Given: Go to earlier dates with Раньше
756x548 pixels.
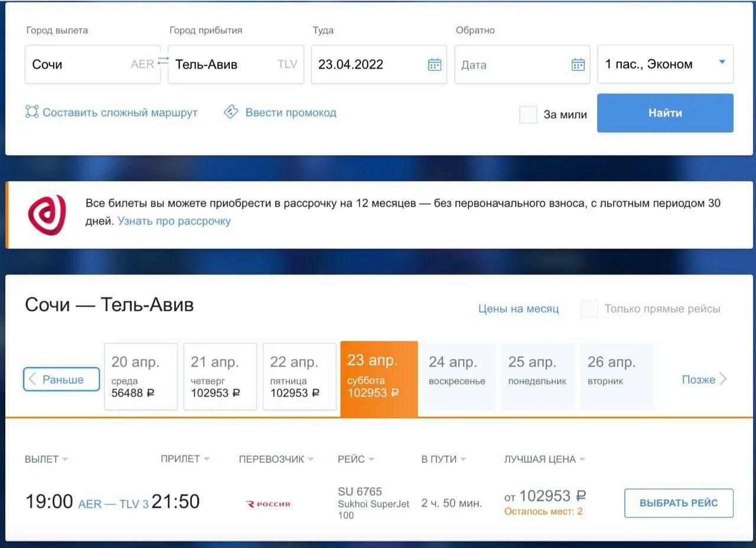Looking at the screenshot, I should pyautogui.click(x=61, y=379).
